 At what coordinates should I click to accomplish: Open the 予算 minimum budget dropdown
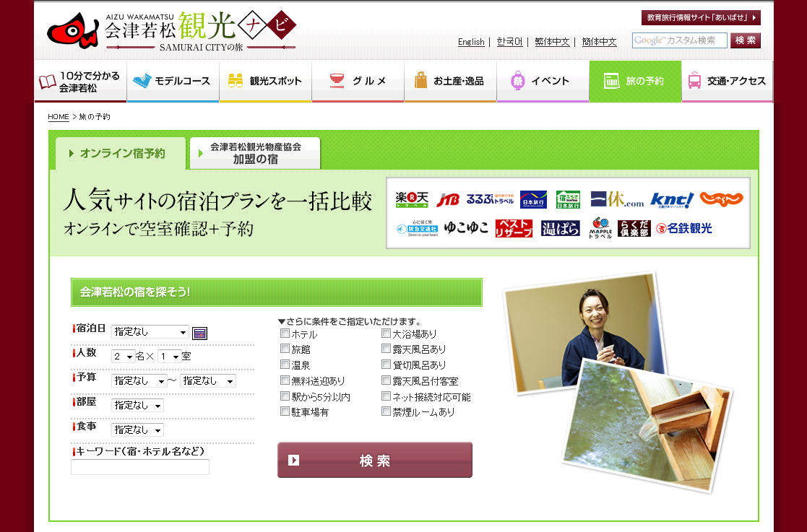pos(139,381)
